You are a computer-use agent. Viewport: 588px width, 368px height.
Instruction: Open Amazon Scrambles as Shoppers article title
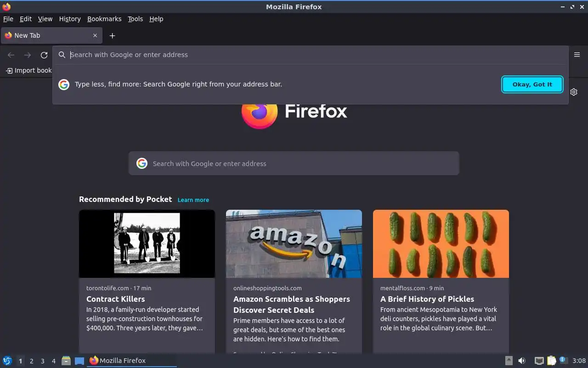[292, 305]
